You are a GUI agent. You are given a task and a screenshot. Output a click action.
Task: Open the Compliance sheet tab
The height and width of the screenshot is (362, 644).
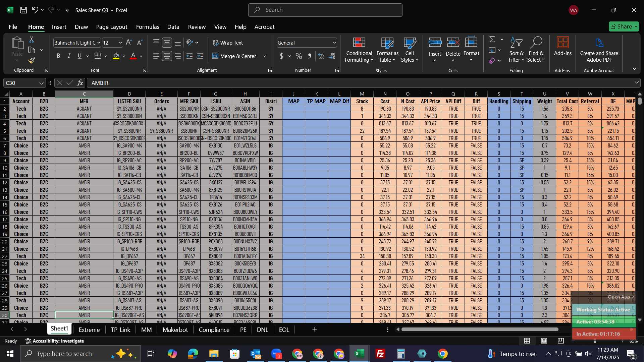214,330
